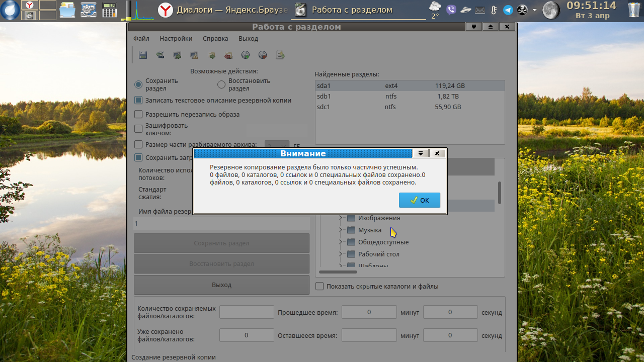
Task: Click the document export icon at the toolbar end
Action: (x=280, y=55)
